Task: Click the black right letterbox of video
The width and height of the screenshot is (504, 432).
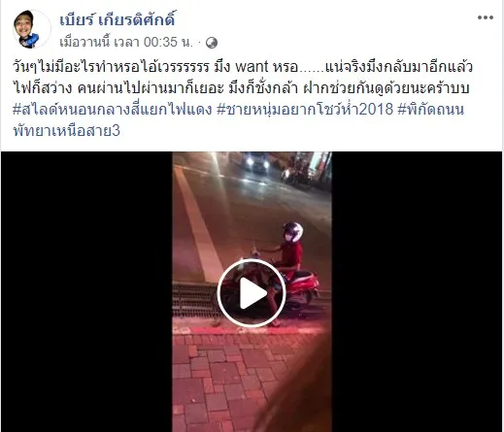Action: tap(417, 291)
